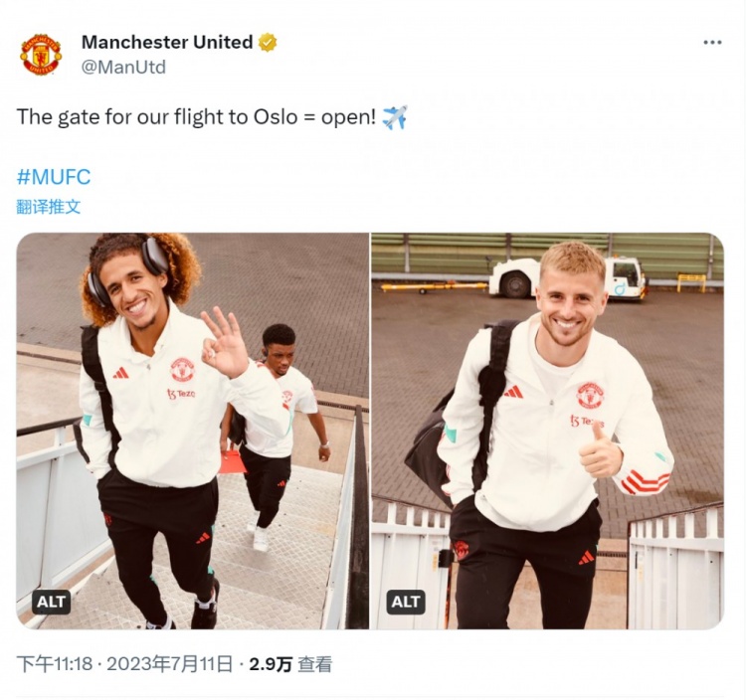
Task: Open the right photo with thumbs-up player
Action: 548,431
